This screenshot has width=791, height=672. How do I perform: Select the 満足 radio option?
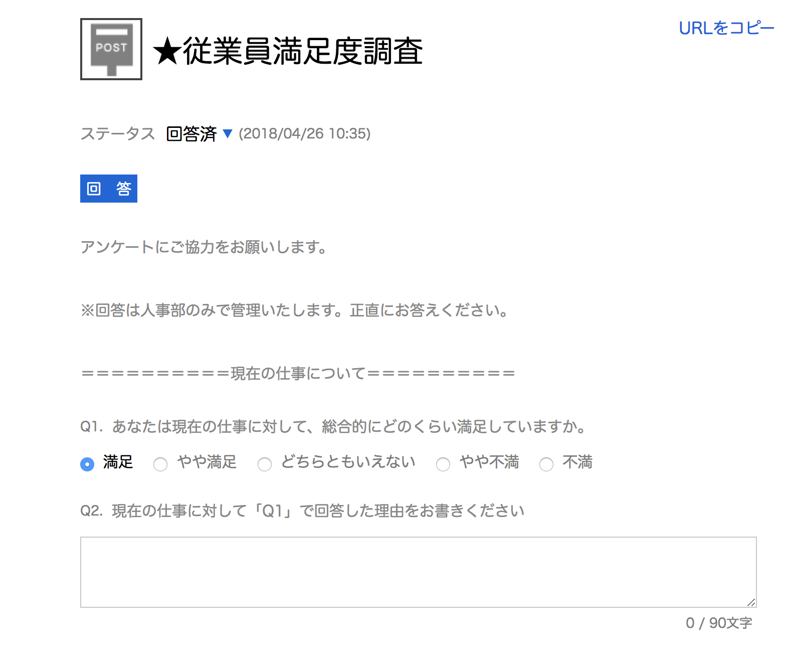tap(87, 464)
